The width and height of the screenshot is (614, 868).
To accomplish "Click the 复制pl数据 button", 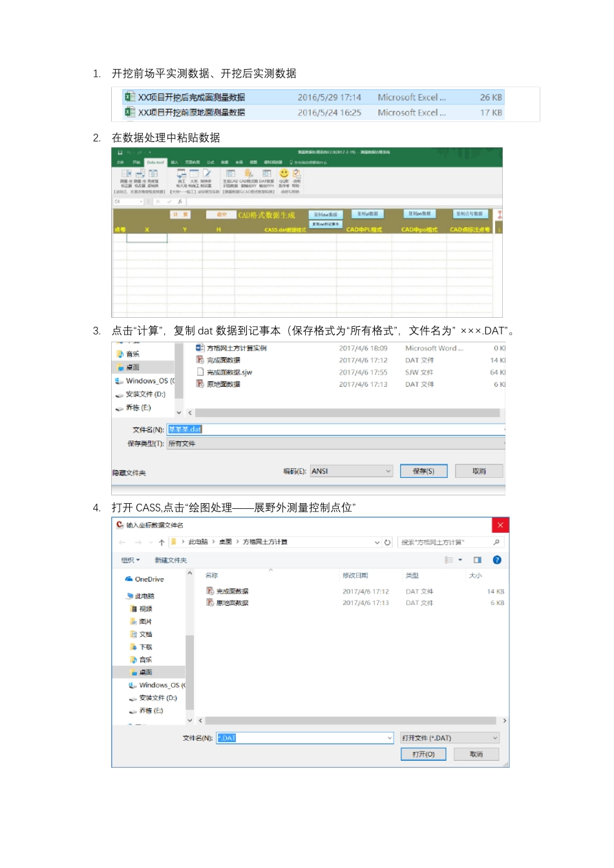I will point(368,214).
